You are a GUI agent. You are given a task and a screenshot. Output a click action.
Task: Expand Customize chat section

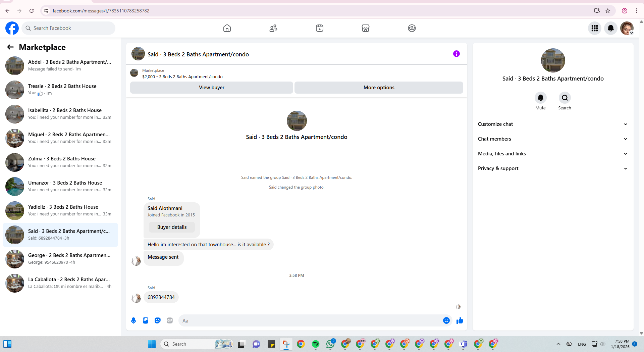pos(553,124)
